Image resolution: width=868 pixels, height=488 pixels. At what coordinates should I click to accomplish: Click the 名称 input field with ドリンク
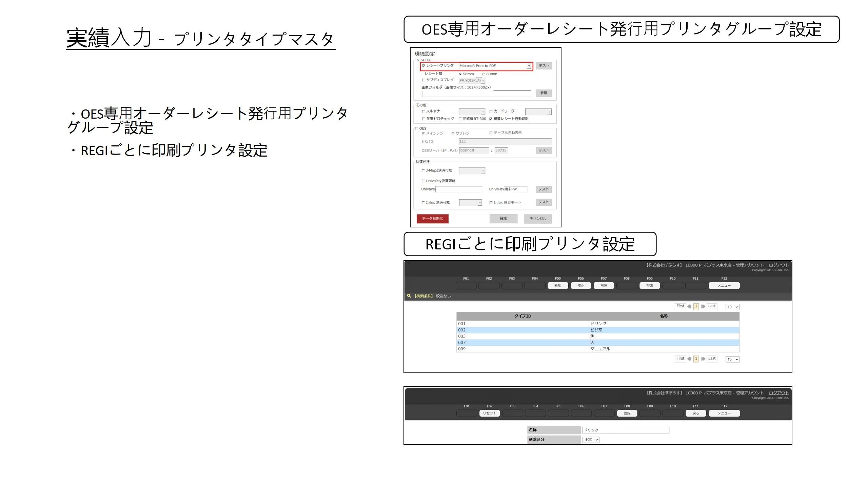pyautogui.click(x=626, y=430)
